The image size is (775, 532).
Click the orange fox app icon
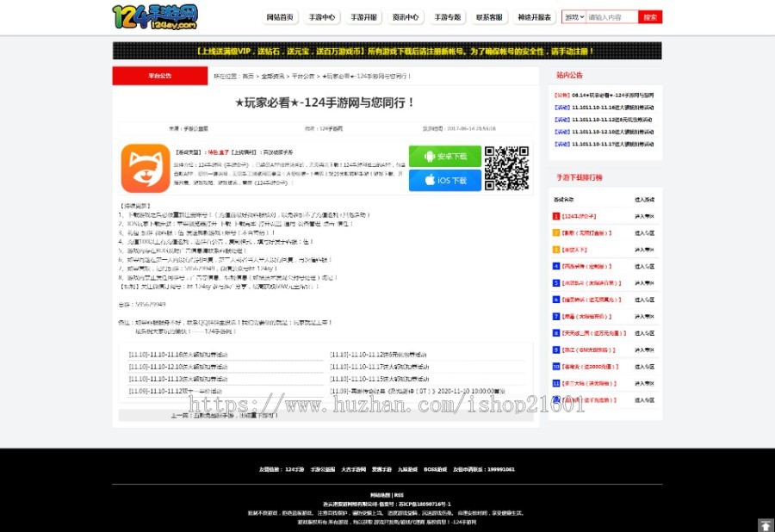[x=146, y=169]
